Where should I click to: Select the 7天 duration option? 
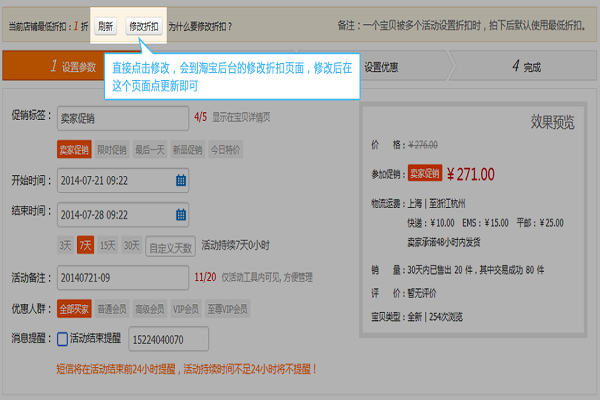85,245
